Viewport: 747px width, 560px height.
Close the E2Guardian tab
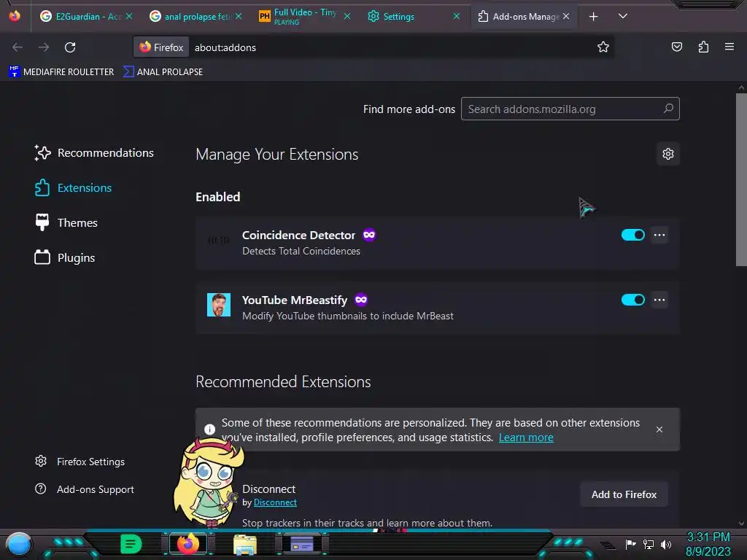(x=129, y=16)
